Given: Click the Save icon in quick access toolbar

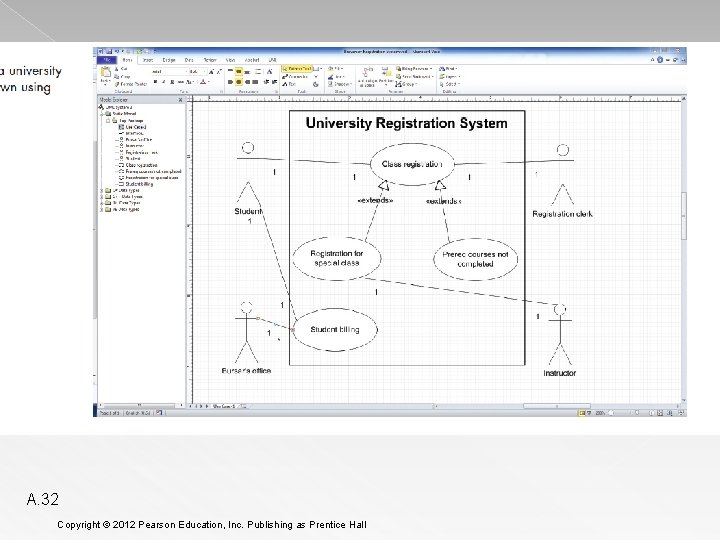Looking at the screenshot, I should tap(109, 51).
